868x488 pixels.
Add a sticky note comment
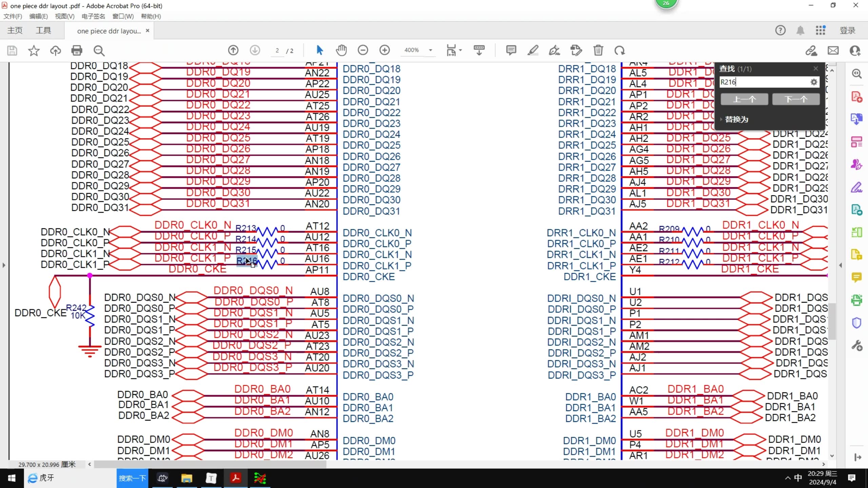(x=511, y=50)
